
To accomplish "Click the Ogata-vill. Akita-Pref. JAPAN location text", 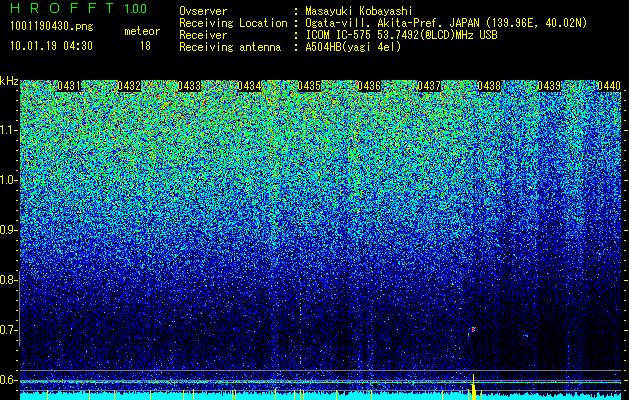I will pyautogui.click(x=446, y=23).
